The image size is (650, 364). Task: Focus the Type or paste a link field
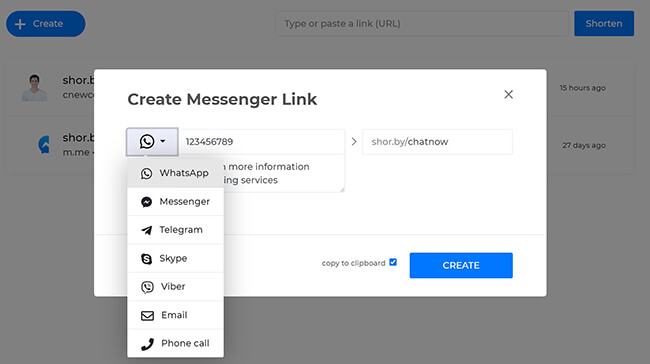pyautogui.click(x=422, y=24)
